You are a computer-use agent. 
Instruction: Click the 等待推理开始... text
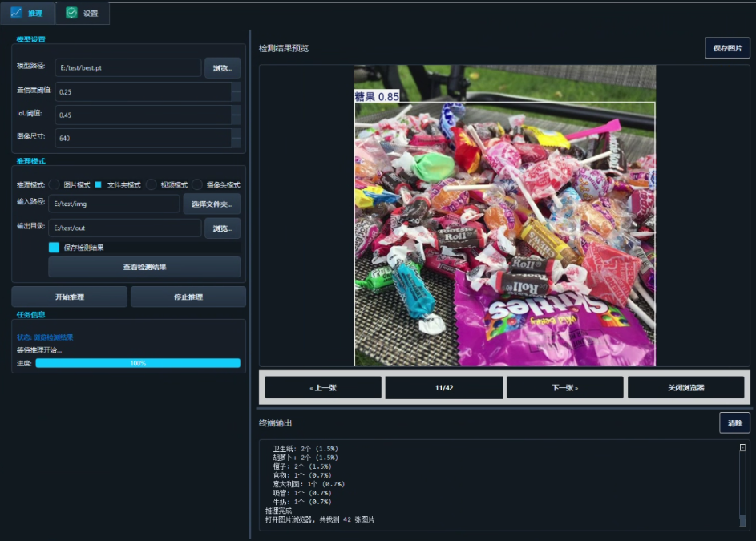coord(39,350)
